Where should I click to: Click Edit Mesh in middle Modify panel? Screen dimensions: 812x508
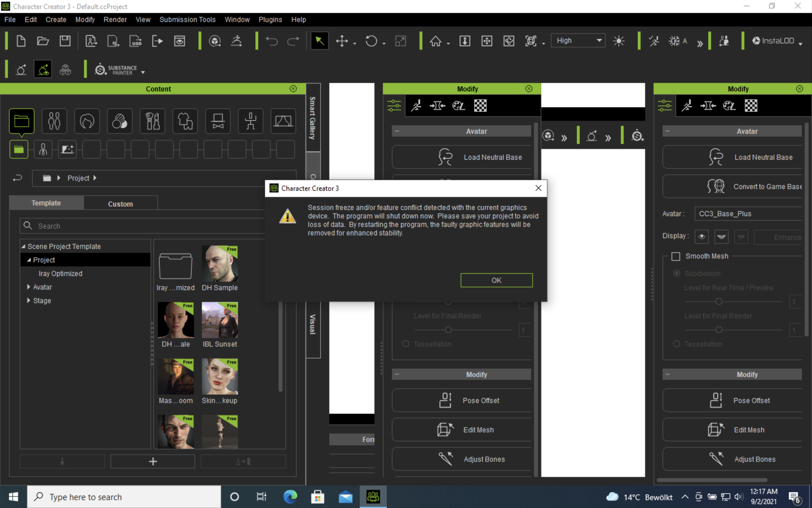coord(462,430)
